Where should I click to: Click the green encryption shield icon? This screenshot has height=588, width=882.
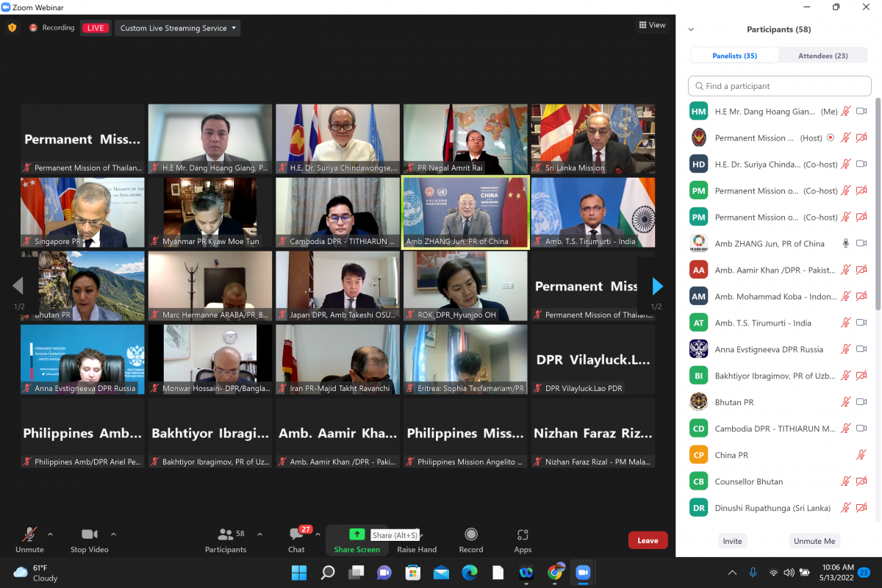[12, 28]
